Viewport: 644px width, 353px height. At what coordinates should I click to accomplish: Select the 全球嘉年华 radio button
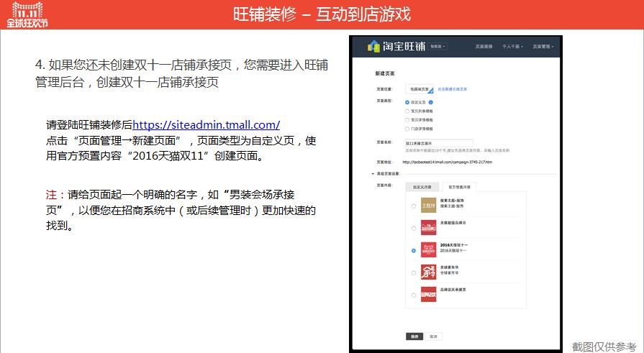(414, 273)
